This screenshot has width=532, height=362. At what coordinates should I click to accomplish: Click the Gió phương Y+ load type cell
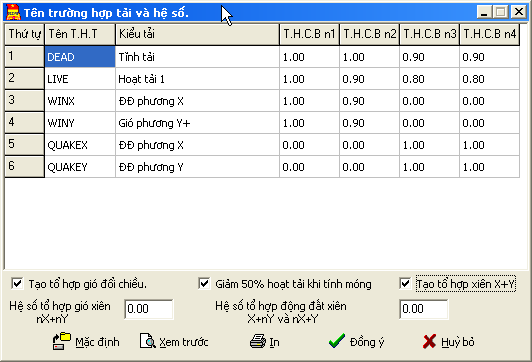pos(197,123)
